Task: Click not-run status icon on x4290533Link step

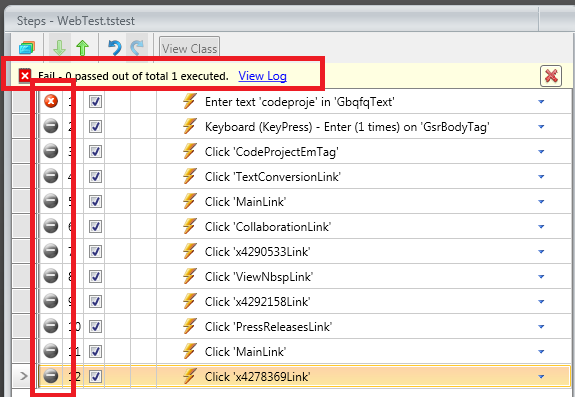Action: [51, 251]
